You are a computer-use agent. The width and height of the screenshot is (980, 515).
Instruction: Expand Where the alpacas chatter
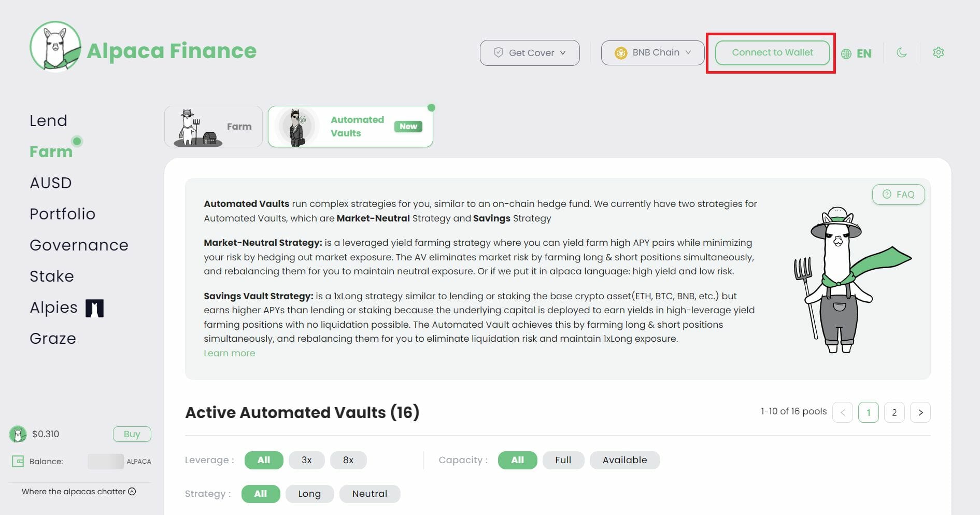(79, 492)
